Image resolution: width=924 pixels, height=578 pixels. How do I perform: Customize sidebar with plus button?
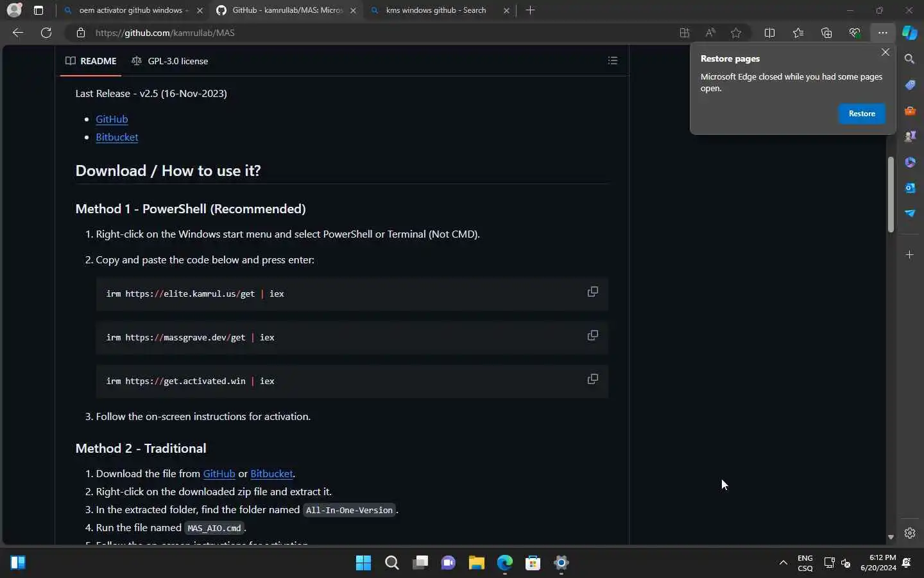coord(910,255)
